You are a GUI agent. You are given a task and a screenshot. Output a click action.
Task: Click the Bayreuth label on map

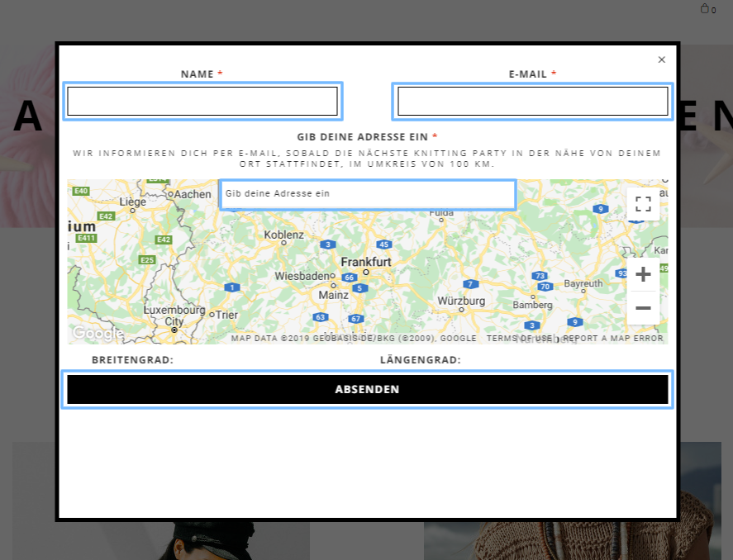point(583,283)
